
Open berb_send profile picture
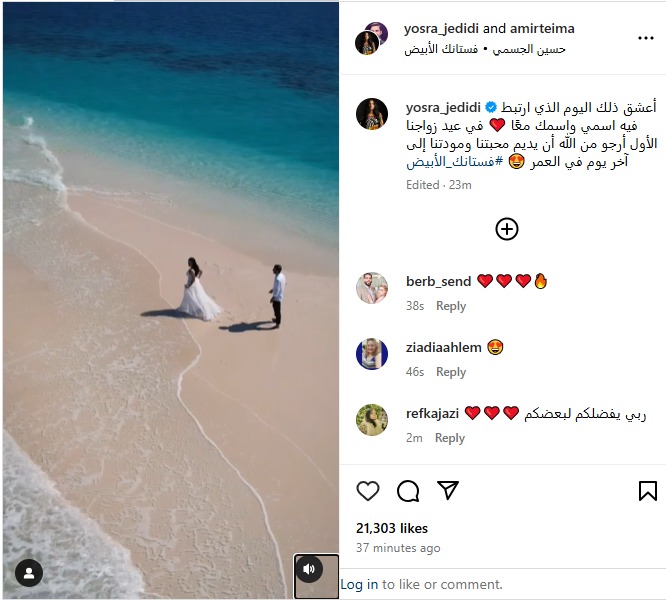point(372,288)
